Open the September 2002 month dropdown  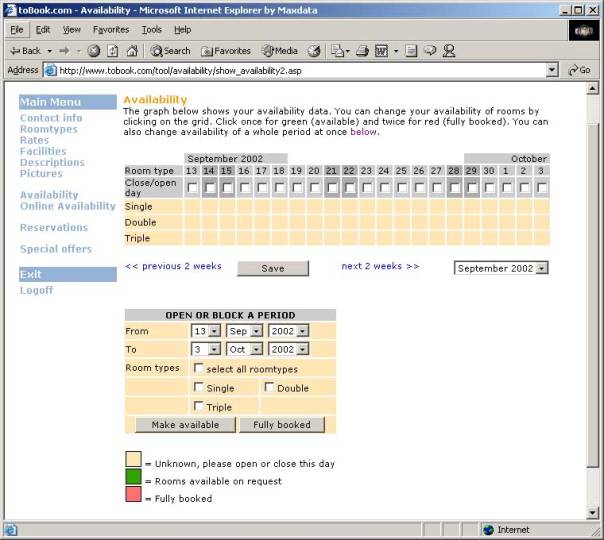[x=501, y=268]
